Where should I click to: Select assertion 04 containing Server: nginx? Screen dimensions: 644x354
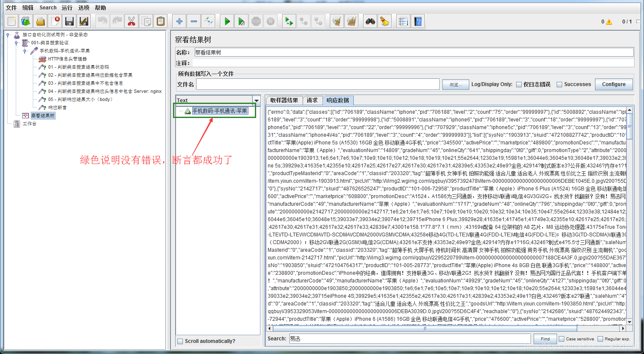[x=104, y=92]
